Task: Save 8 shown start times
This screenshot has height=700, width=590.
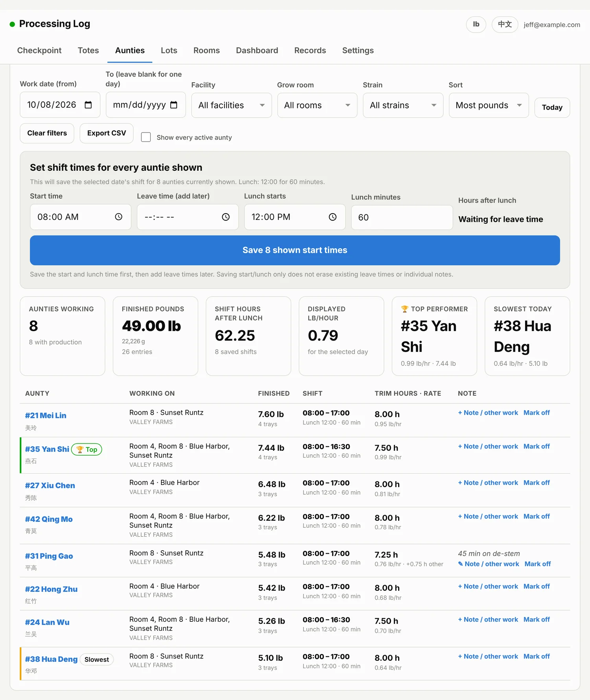Action: (295, 251)
